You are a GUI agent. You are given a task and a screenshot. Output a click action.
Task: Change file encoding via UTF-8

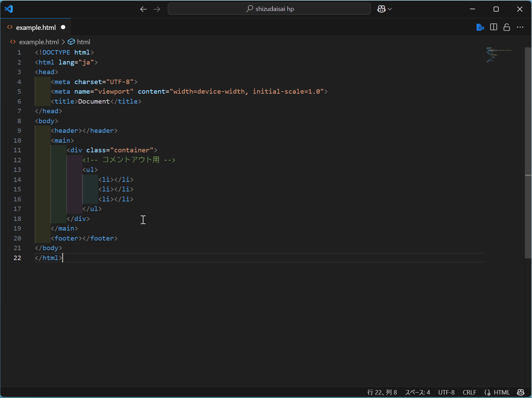pyautogui.click(x=446, y=392)
